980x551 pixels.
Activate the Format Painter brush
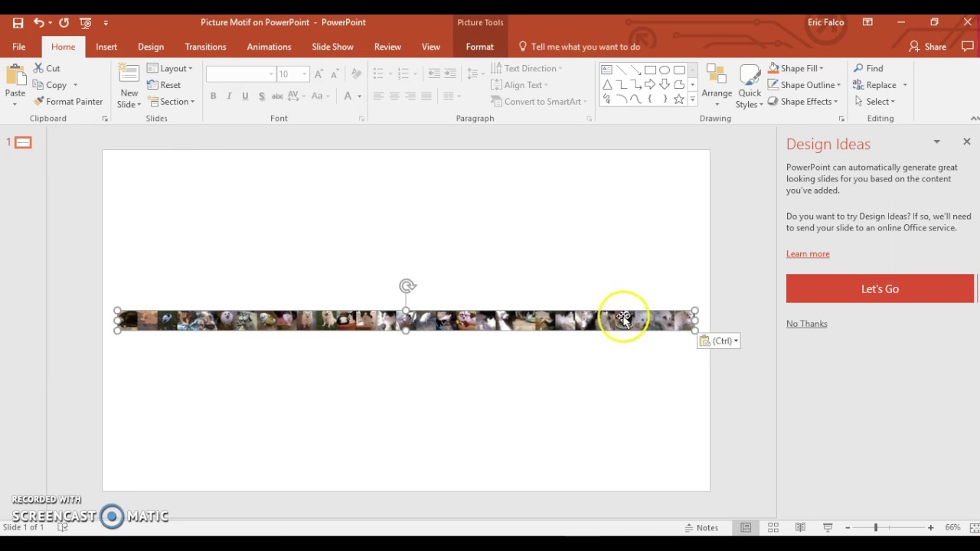(68, 101)
